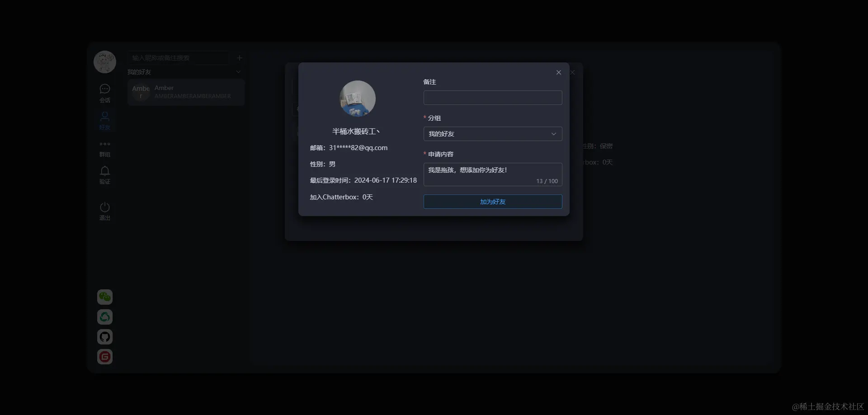The image size is (868, 415).
Task: Click 半桶水搬砖工's profile avatar
Action: (357, 98)
